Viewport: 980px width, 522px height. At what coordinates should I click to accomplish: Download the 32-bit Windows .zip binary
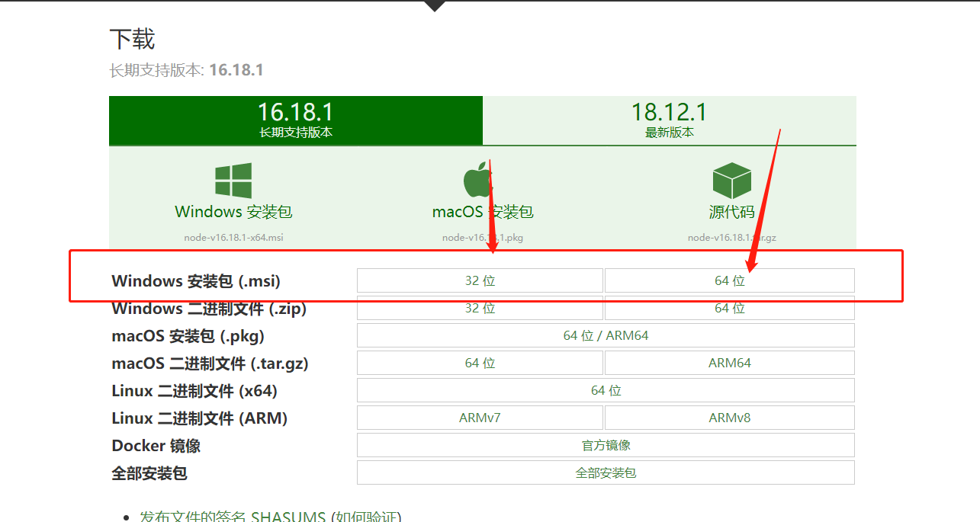tap(480, 308)
